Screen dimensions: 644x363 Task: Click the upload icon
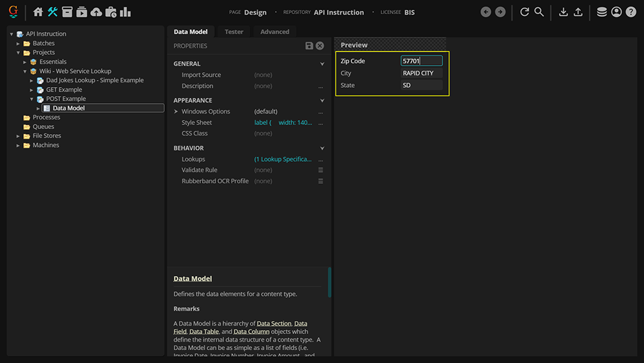578,12
